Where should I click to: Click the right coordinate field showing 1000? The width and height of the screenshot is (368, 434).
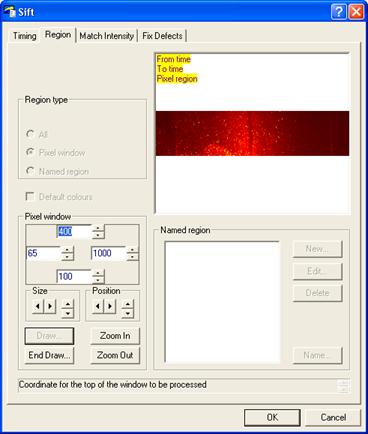pos(109,253)
